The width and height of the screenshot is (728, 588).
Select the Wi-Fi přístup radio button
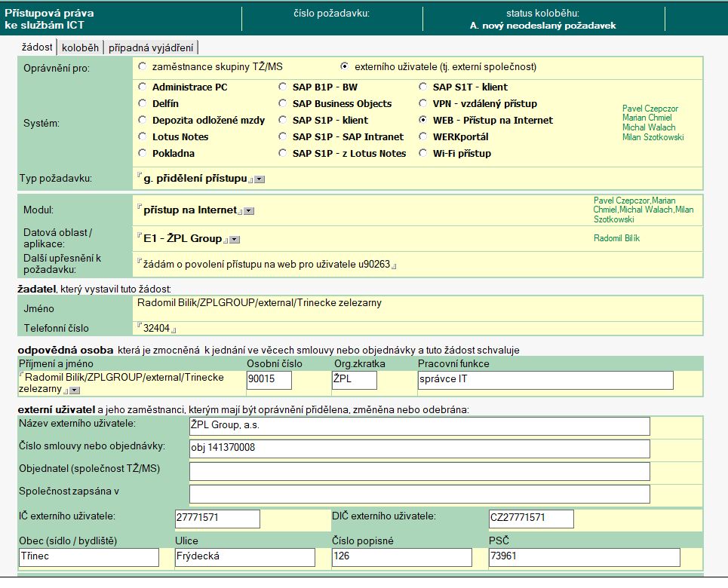coord(424,154)
